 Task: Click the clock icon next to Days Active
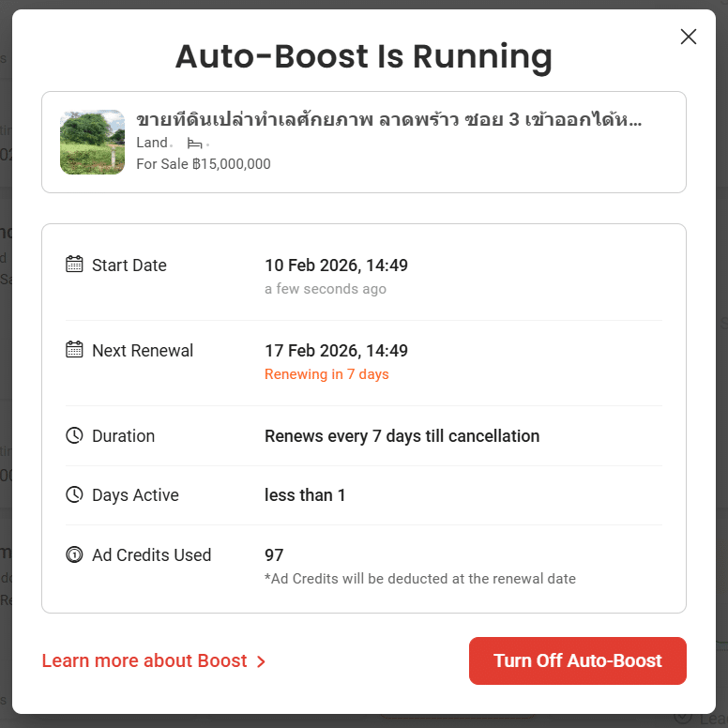[74, 494]
